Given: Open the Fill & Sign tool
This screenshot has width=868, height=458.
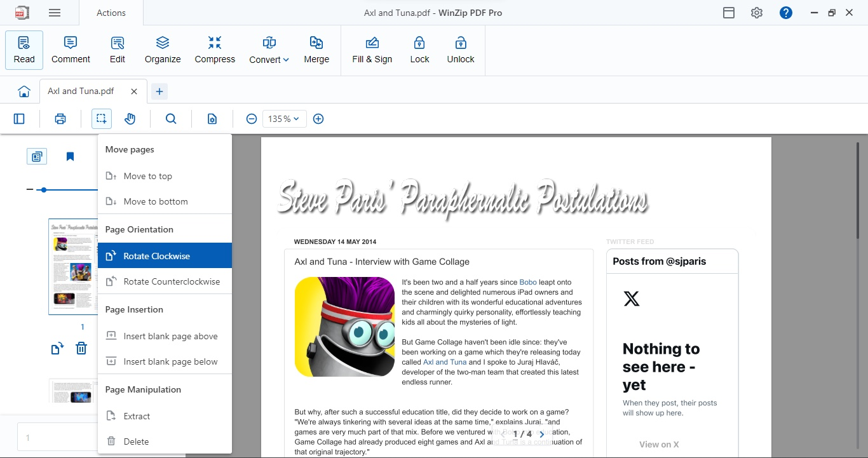Looking at the screenshot, I should point(372,50).
